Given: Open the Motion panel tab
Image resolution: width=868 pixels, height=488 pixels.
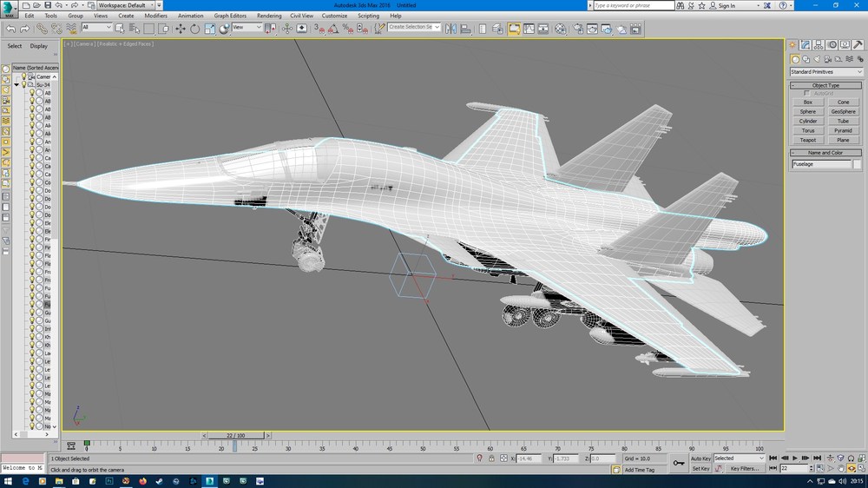Looking at the screenshot, I should click(832, 45).
